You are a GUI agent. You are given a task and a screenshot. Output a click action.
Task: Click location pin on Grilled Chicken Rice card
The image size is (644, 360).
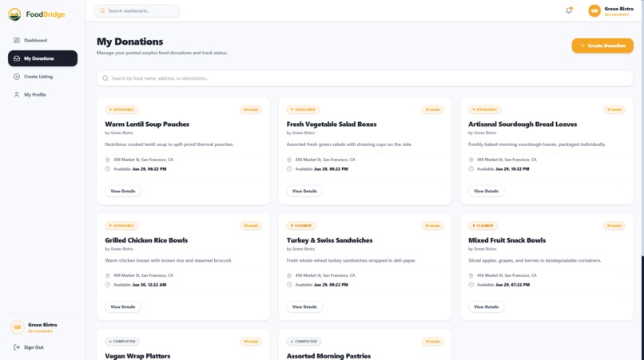[x=108, y=275]
